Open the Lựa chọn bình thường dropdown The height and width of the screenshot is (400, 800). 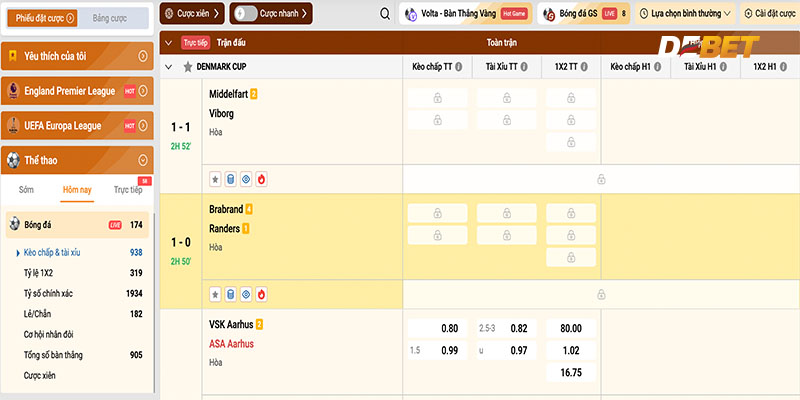(x=684, y=14)
